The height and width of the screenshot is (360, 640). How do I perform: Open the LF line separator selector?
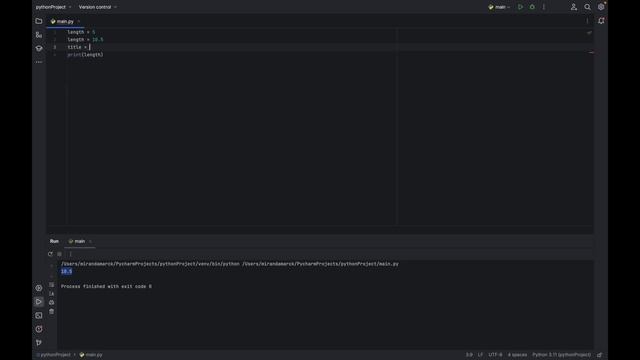pyautogui.click(x=480, y=355)
